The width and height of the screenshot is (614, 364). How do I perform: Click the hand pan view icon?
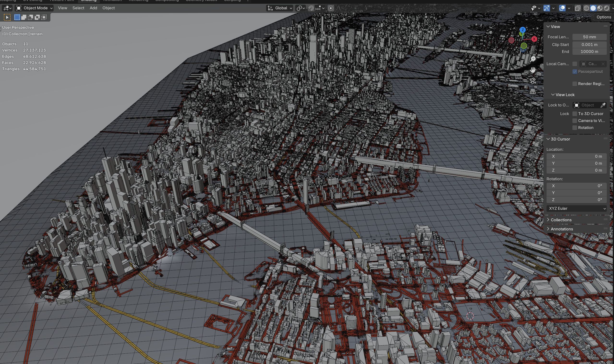[532, 70]
